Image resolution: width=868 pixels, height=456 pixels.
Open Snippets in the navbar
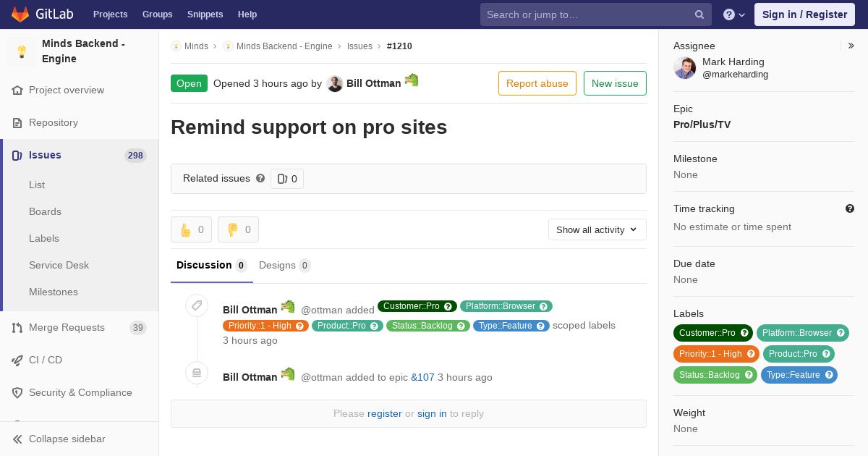pos(205,14)
